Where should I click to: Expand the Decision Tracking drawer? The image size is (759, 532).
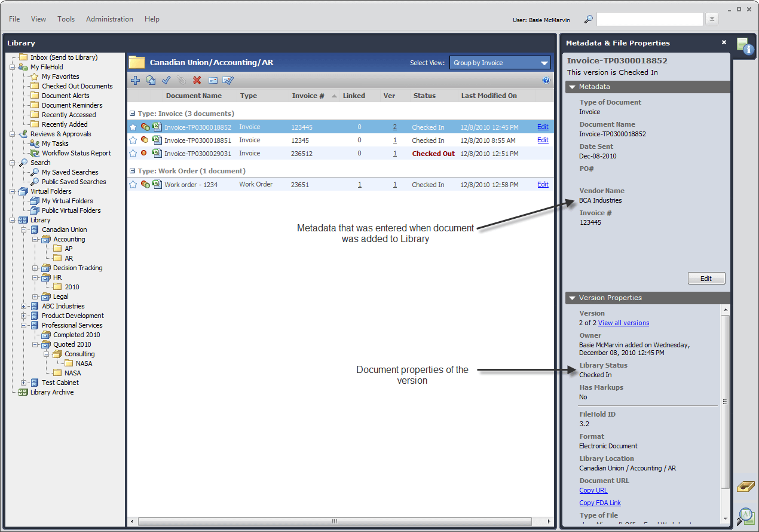coord(35,268)
